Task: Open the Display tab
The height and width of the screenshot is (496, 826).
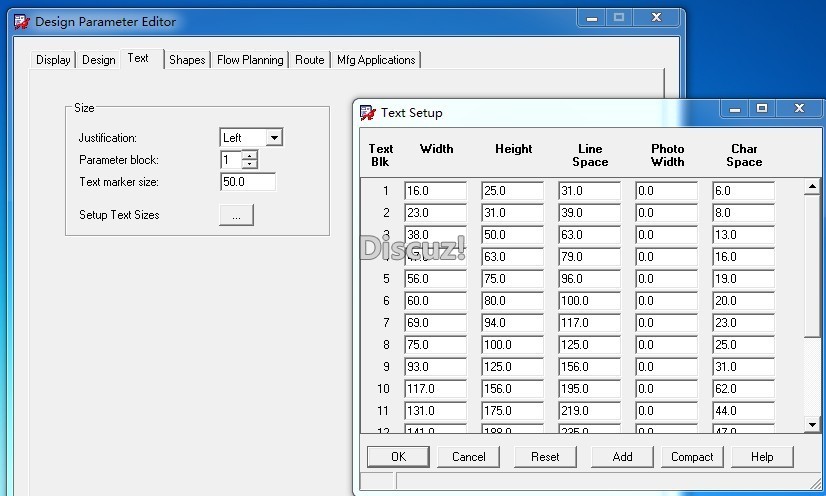Action: point(53,60)
